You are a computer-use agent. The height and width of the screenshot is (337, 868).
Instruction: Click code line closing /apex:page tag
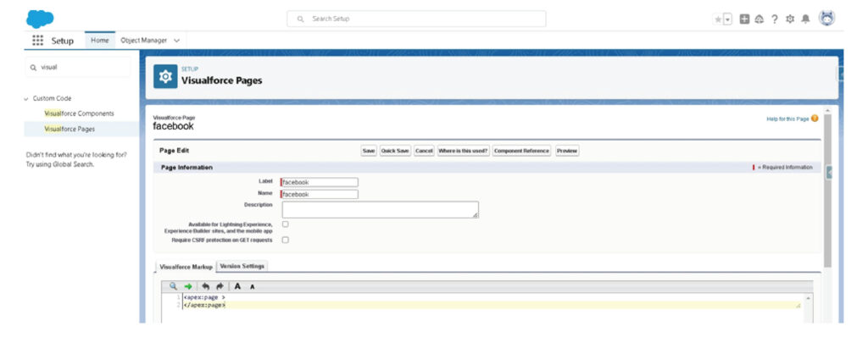click(x=204, y=305)
